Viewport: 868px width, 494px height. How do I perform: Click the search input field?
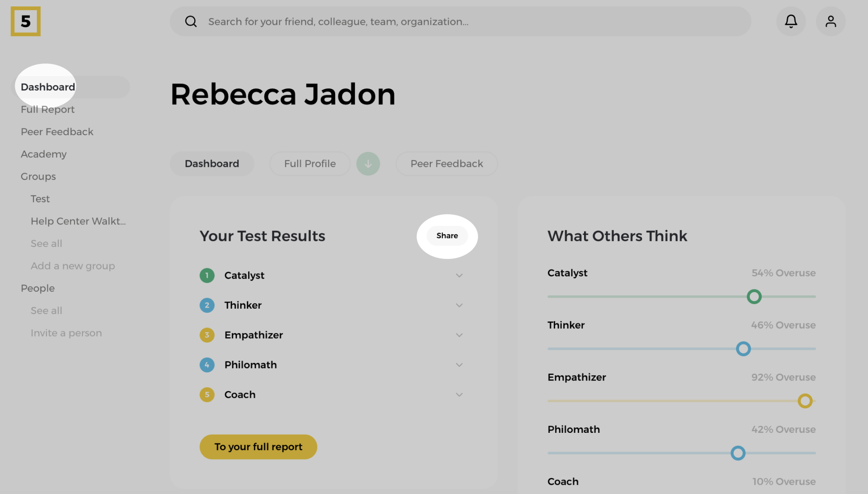[460, 22]
